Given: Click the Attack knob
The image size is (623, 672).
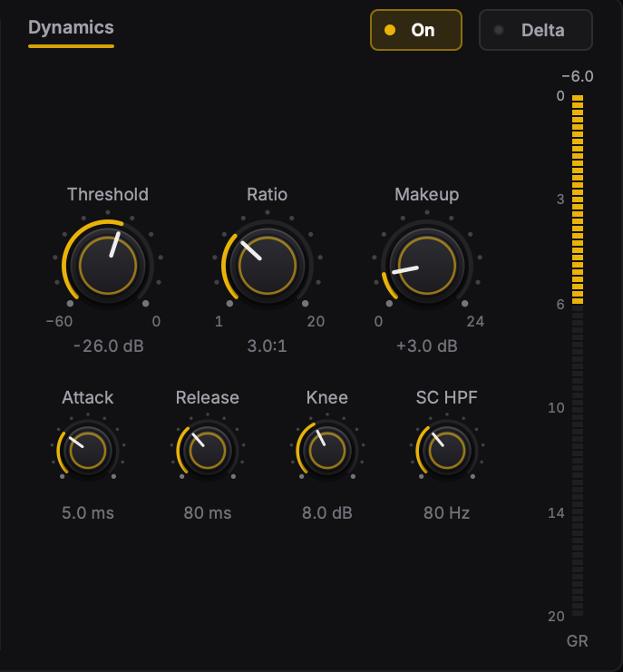Looking at the screenshot, I should click(x=88, y=451).
